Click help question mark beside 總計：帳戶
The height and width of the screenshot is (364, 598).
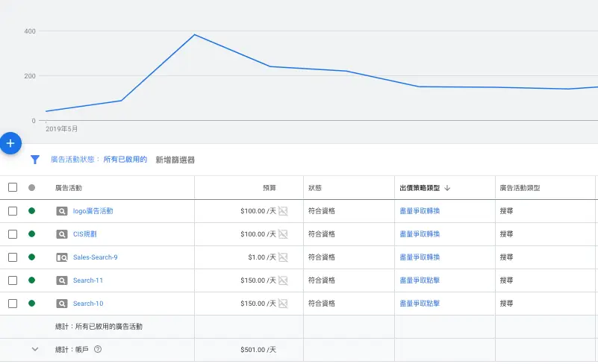[98, 349]
